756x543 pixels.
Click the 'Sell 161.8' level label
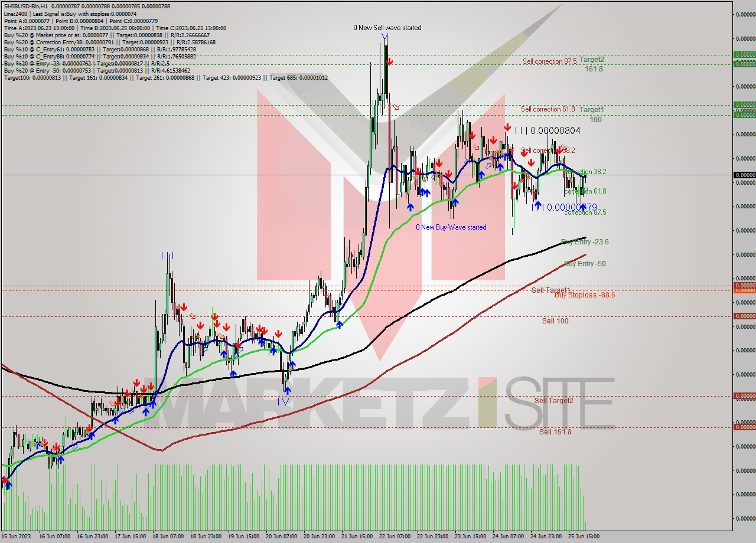[555, 432]
